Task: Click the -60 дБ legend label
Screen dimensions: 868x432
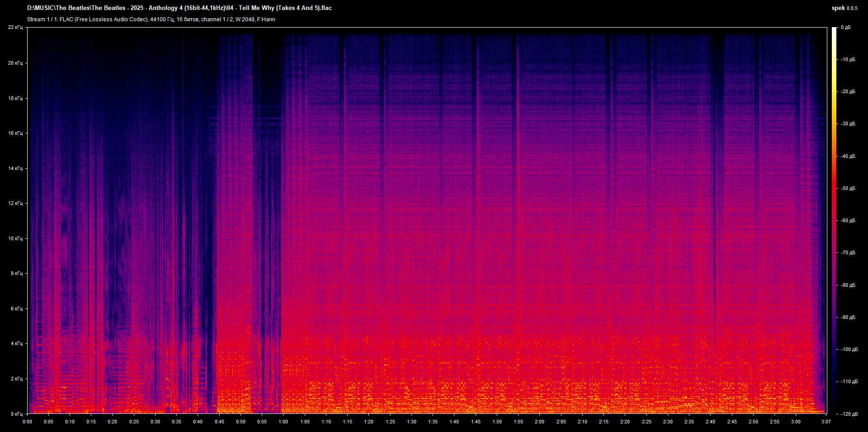Action: pyautogui.click(x=849, y=220)
